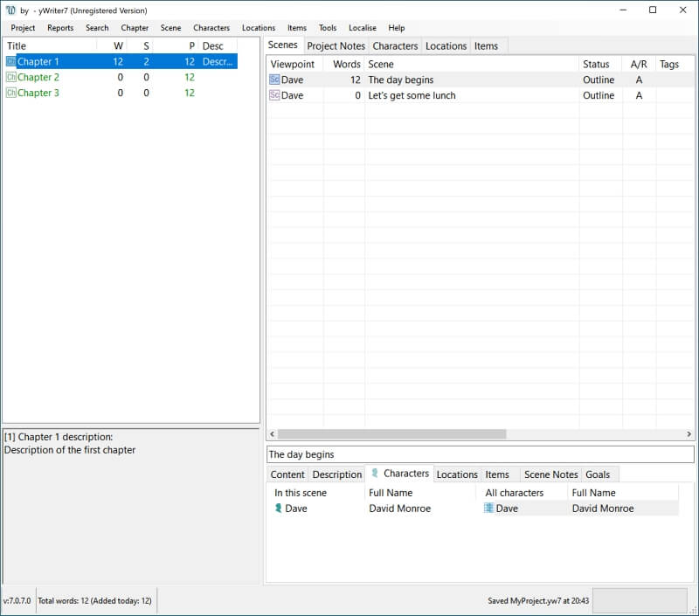Click the Outline status of 'Let's get some lunch'
The width and height of the screenshot is (699, 616).
pyautogui.click(x=599, y=95)
